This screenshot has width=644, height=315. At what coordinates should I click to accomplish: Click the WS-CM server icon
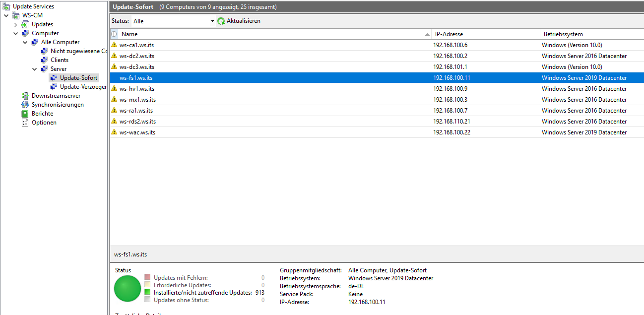16,15
